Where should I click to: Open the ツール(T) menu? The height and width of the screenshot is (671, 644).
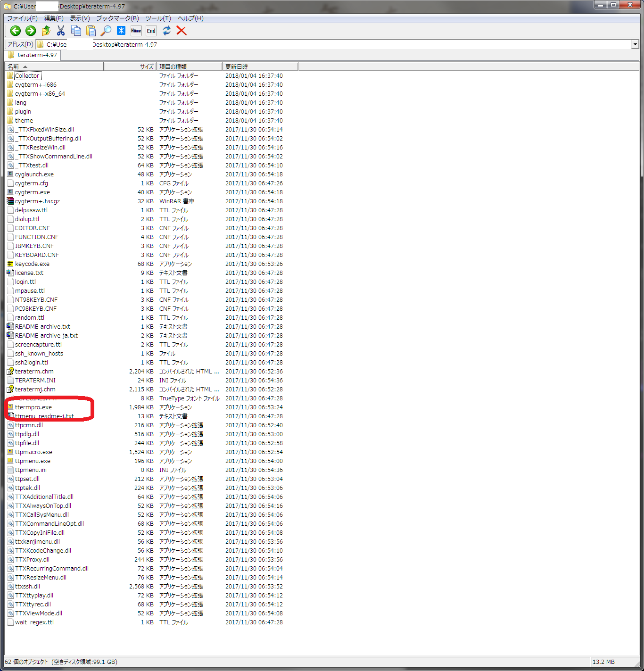point(158,18)
